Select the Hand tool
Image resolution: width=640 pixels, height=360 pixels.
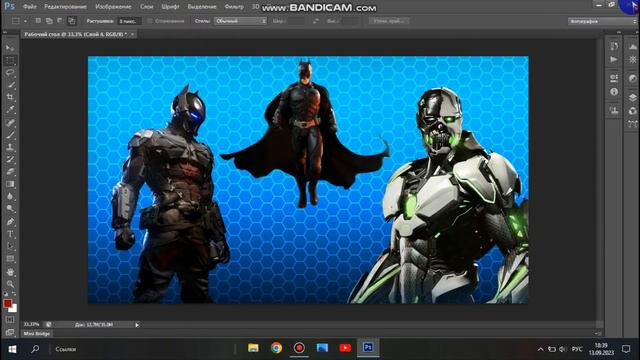(x=10, y=271)
